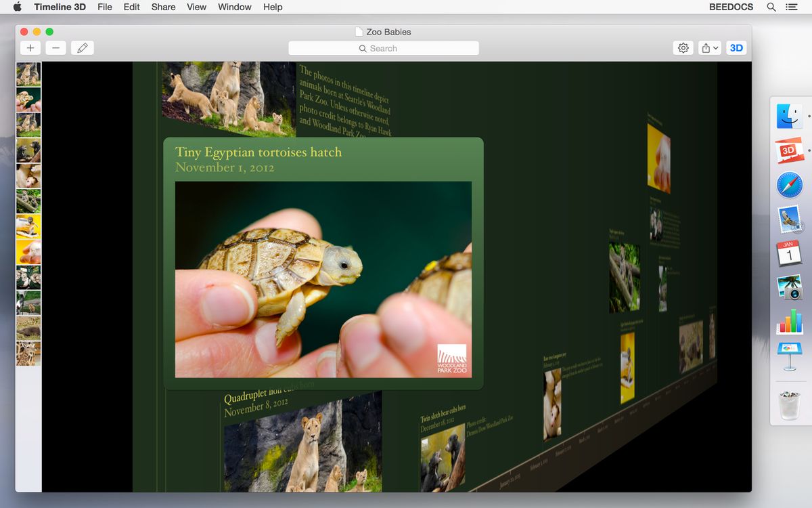Toggle the 3D view button
812x508 pixels.
pos(736,48)
